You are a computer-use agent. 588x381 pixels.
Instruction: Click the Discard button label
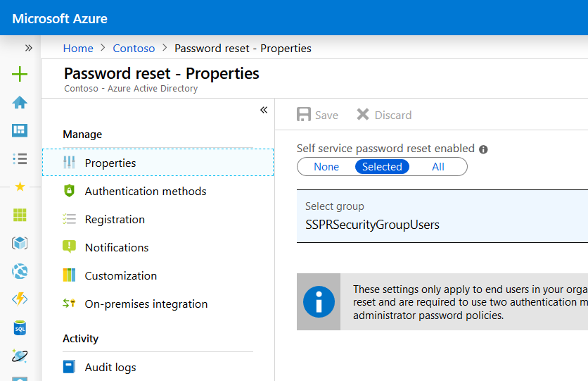[x=393, y=115]
